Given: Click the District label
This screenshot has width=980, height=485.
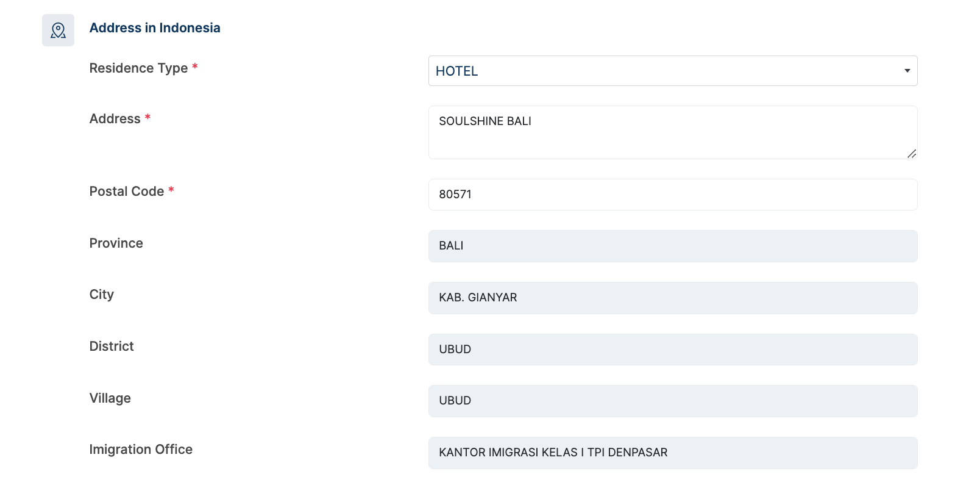Looking at the screenshot, I should coord(112,347).
